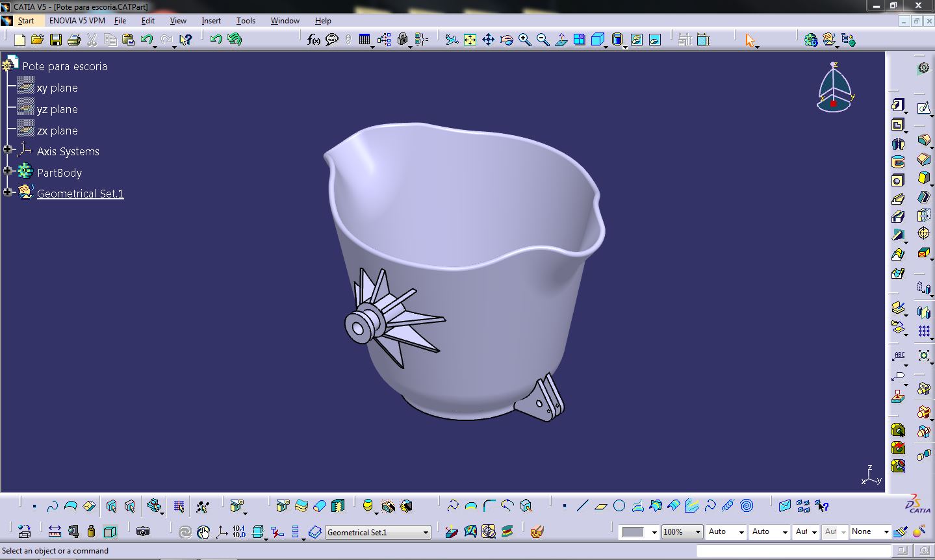The image size is (935, 560).
Task: Click the painter brush icon at bottom right
Action: 901,531
